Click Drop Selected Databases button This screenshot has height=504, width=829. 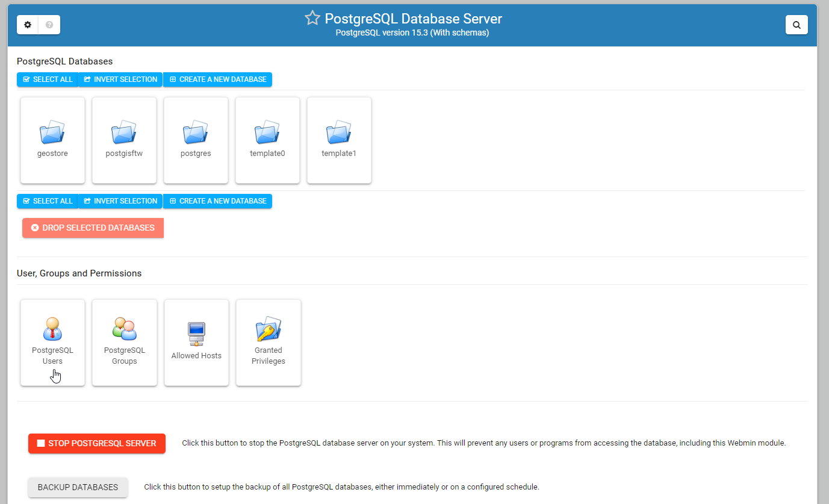tap(93, 228)
